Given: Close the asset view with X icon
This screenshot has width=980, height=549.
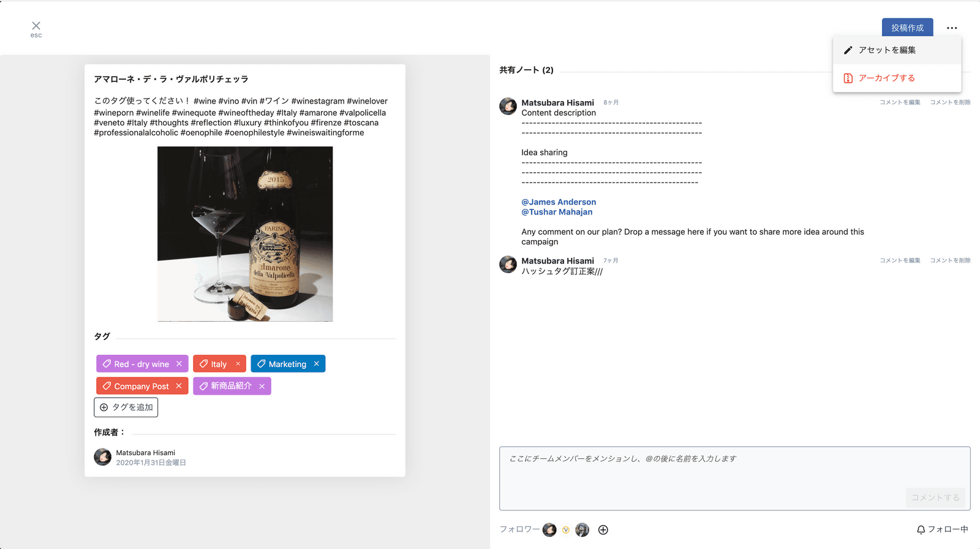Looking at the screenshot, I should click(x=36, y=26).
